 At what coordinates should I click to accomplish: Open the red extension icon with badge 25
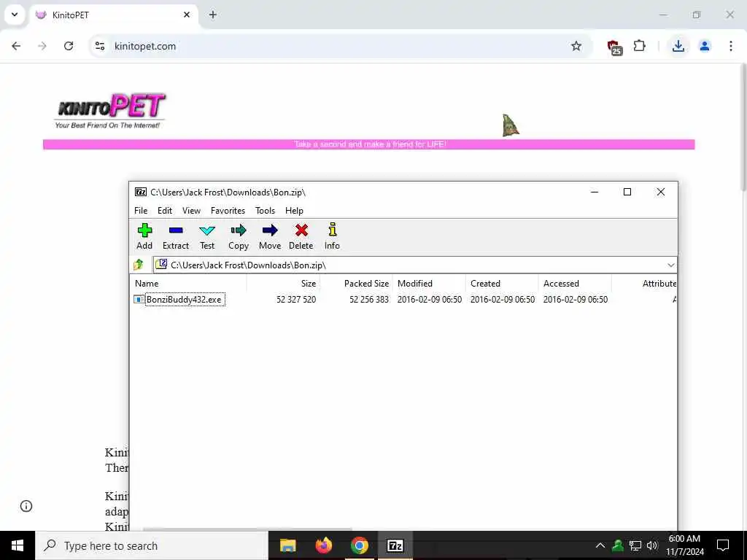point(614,47)
